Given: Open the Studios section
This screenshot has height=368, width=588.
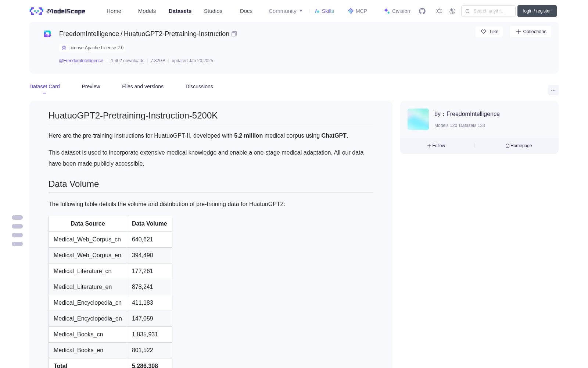Looking at the screenshot, I should [213, 11].
